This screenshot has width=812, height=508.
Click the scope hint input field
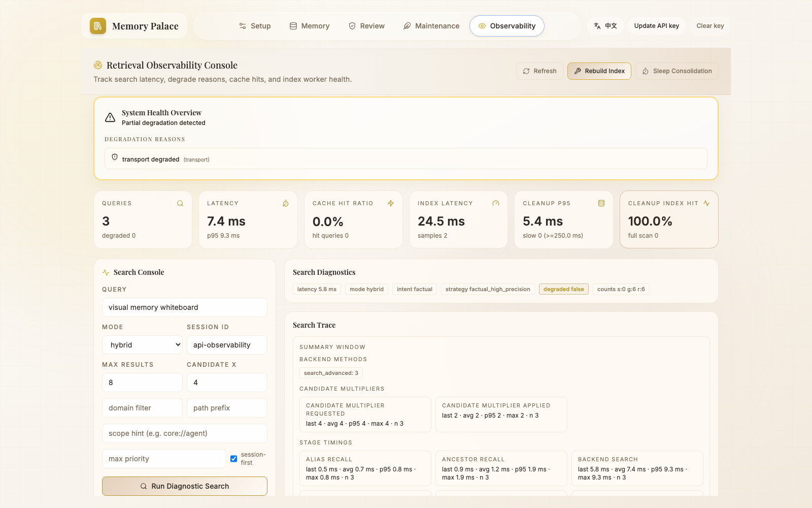point(185,433)
